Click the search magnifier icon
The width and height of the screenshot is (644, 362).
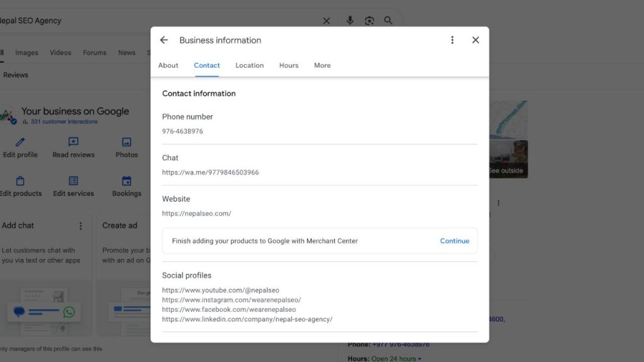tap(389, 20)
